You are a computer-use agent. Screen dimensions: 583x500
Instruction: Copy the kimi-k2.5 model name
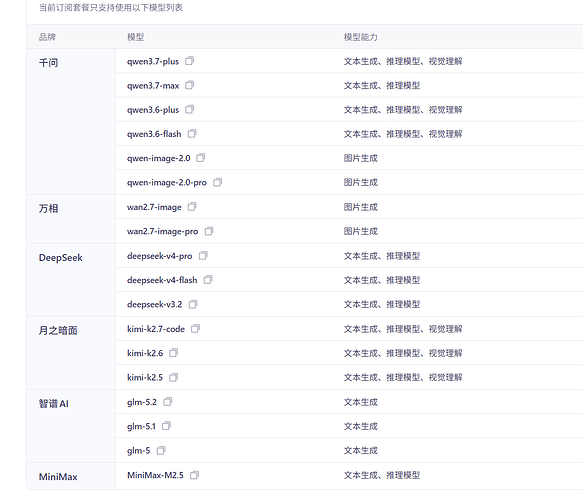click(x=174, y=377)
